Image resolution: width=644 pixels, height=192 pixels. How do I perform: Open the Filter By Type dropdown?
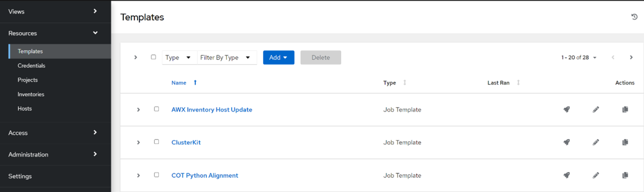click(226, 58)
